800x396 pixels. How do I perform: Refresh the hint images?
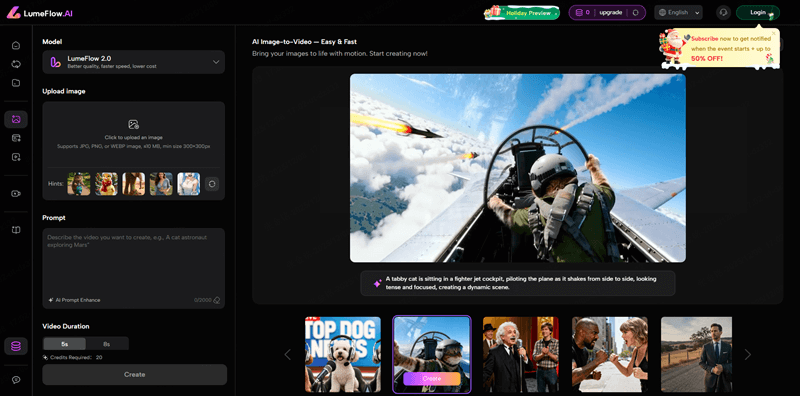click(212, 184)
